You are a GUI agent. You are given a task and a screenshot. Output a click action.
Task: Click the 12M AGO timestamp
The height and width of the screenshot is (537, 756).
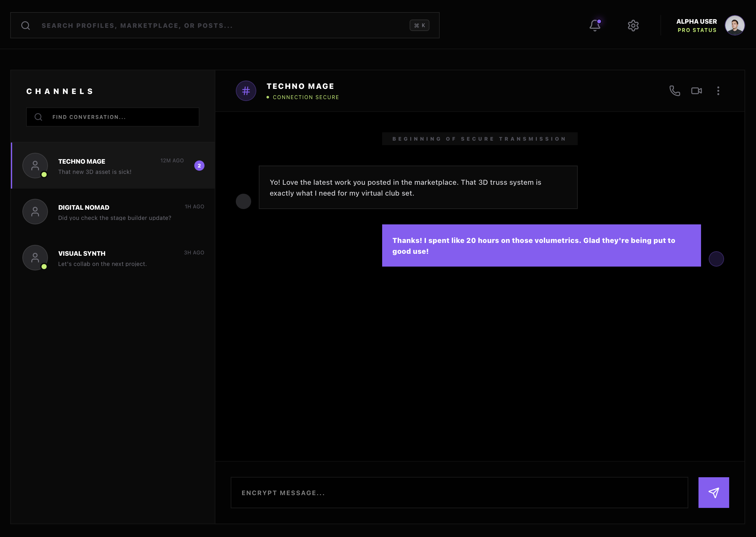click(x=172, y=161)
